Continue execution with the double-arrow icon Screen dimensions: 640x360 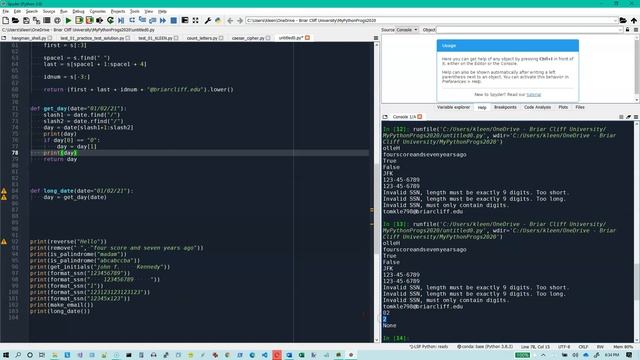coord(163,20)
